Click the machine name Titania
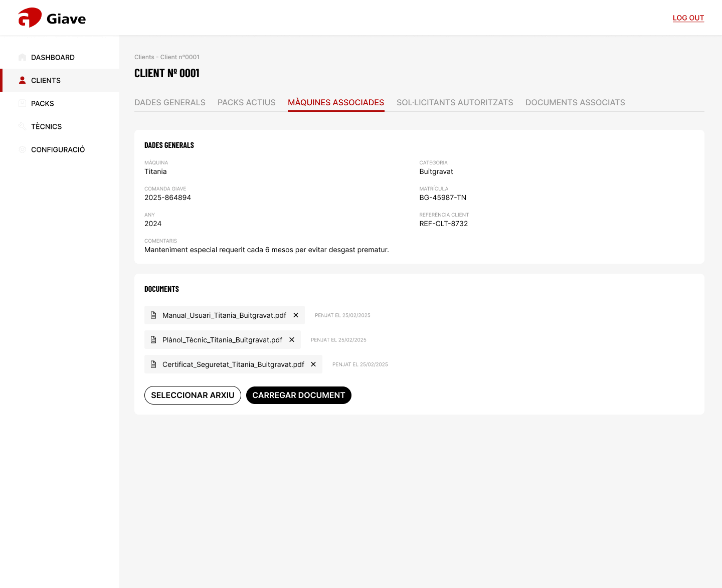The height and width of the screenshot is (588, 722). tap(155, 171)
